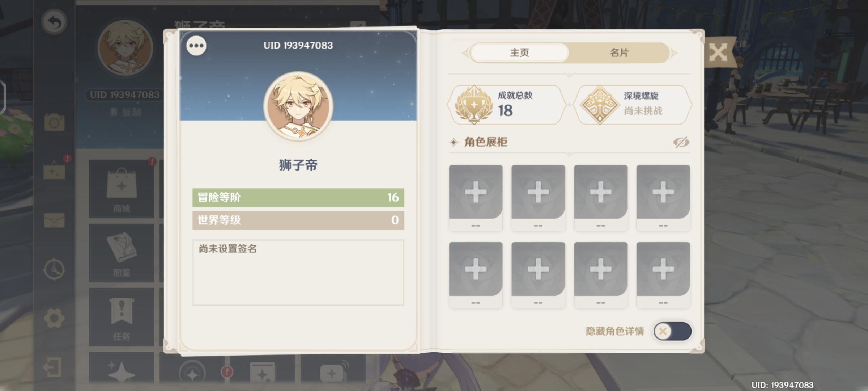Open the settings gear icon
Image resolution: width=868 pixels, height=391 pixels.
(x=54, y=319)
